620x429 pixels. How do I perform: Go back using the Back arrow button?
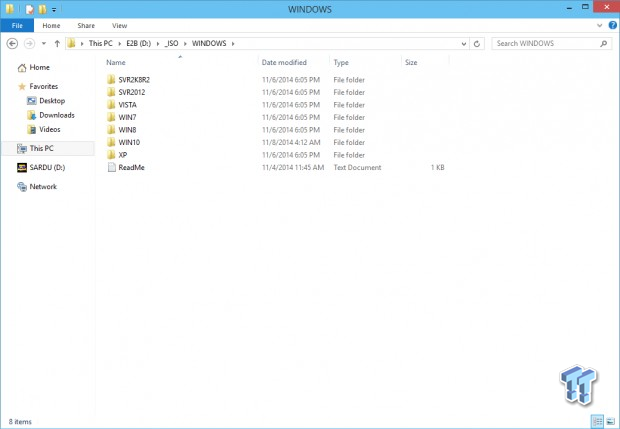(12, 43)
